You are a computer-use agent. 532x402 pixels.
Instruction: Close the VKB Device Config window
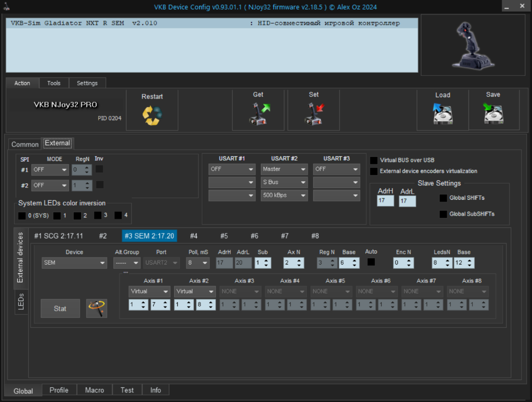522,6
